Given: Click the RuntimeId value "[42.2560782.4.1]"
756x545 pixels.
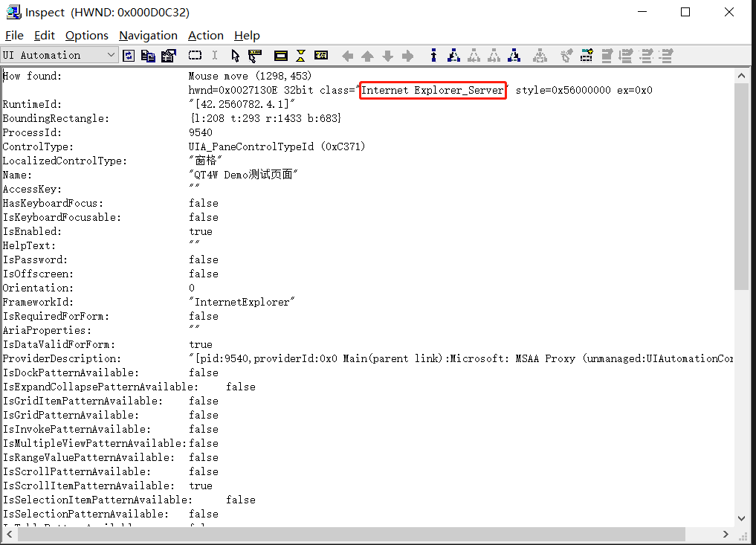Looking at the screenshot, I should pyautogui.click(x=242, y=104).
